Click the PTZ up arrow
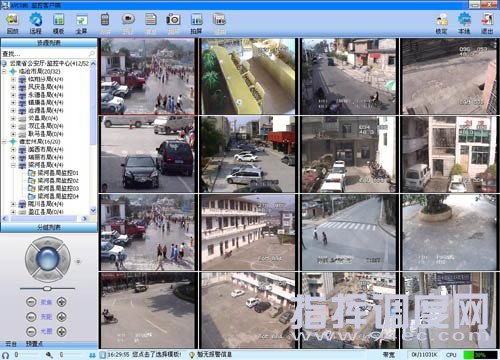The height and width of the screenshot is (360, 500). click(x=47, y=243)
